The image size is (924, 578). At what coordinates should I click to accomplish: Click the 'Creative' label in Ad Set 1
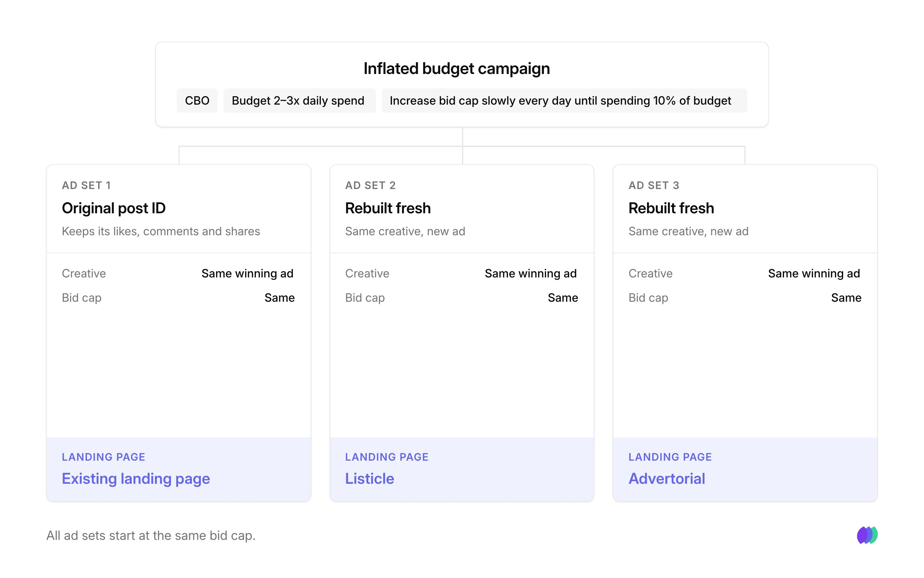point(84,273)
